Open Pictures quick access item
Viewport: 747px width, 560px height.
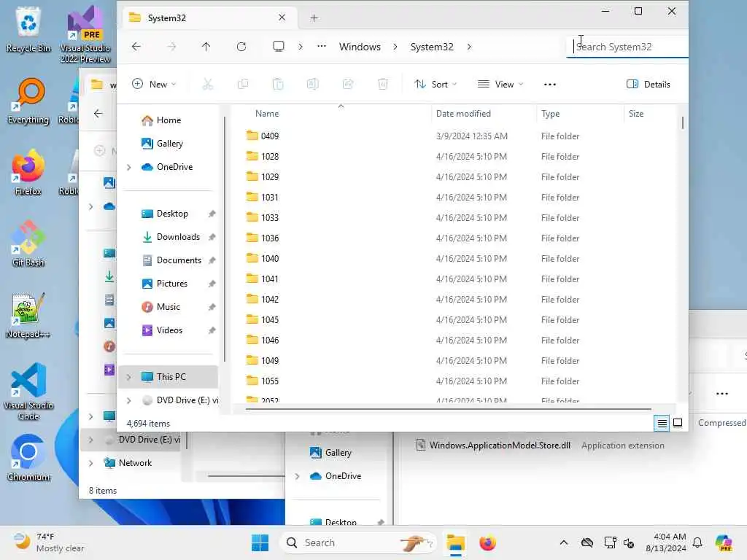pos(171,284)
